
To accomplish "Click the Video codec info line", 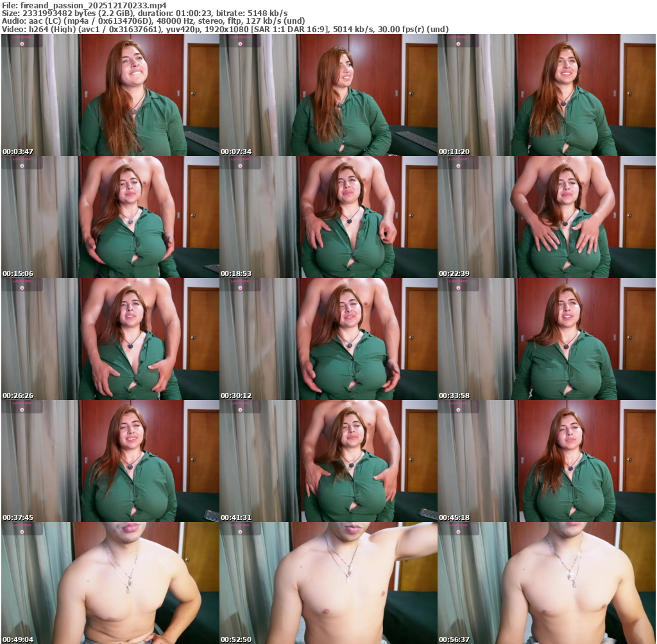I will tap(225, 29).
